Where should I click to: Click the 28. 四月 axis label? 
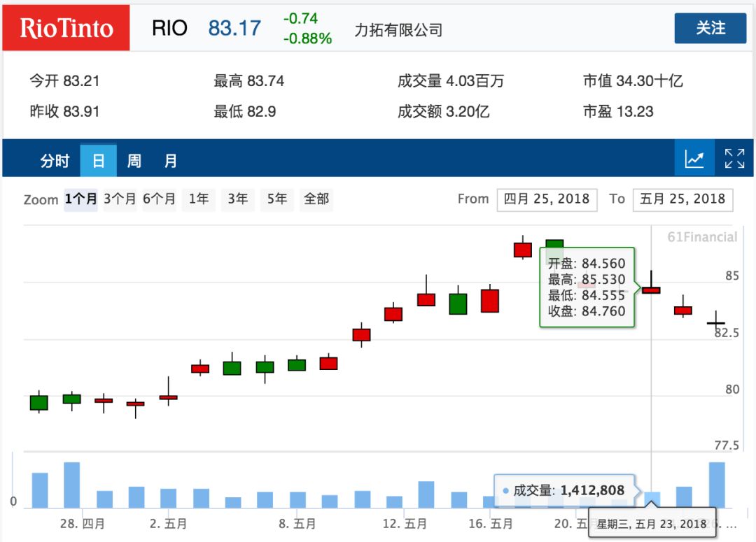pos(82,524)
